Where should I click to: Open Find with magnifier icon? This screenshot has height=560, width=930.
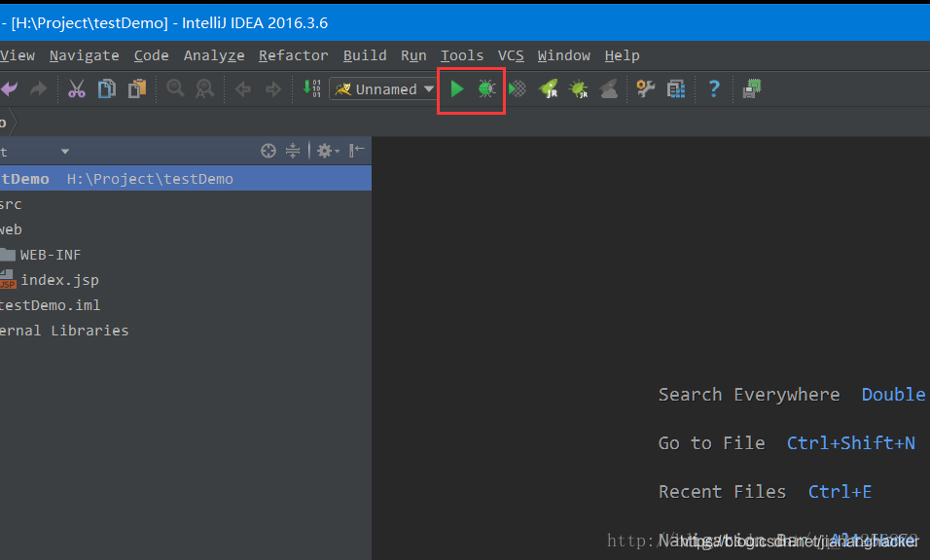pos(175,88)
